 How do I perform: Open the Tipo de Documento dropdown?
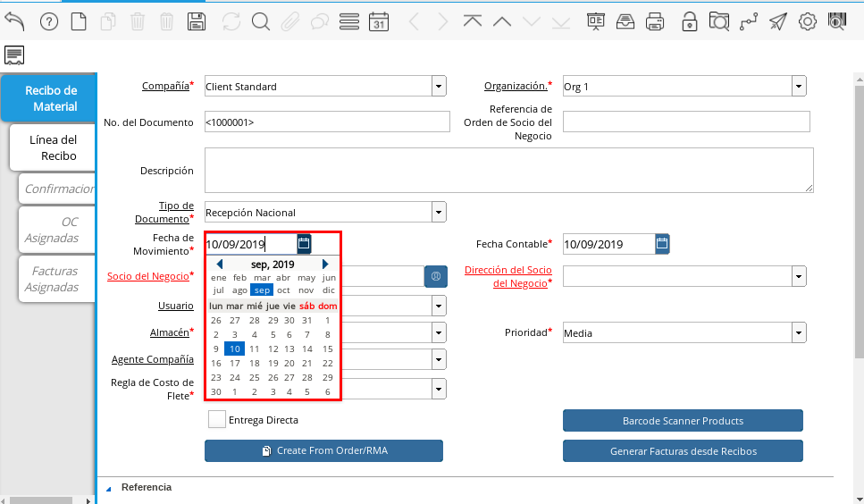pyautogui.click(x=439, y=212)
